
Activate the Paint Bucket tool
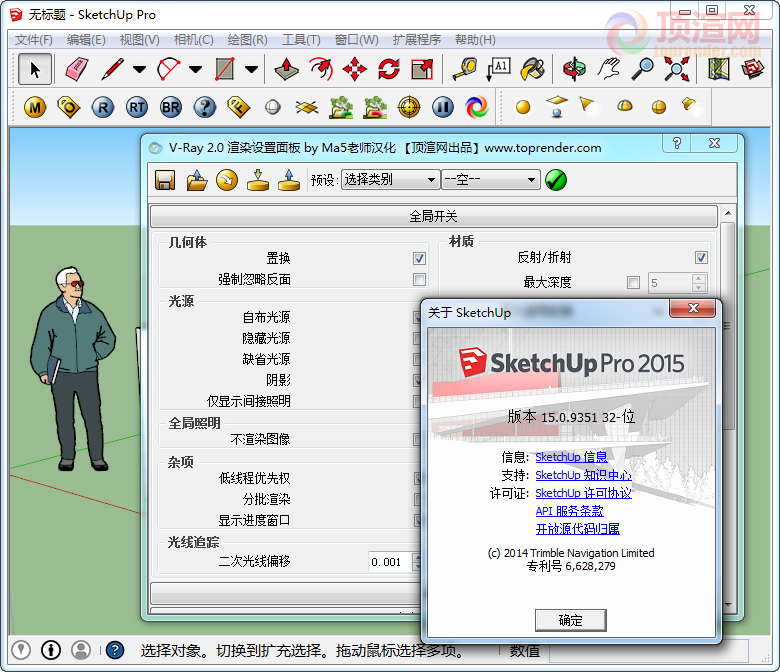click(532, 69)
